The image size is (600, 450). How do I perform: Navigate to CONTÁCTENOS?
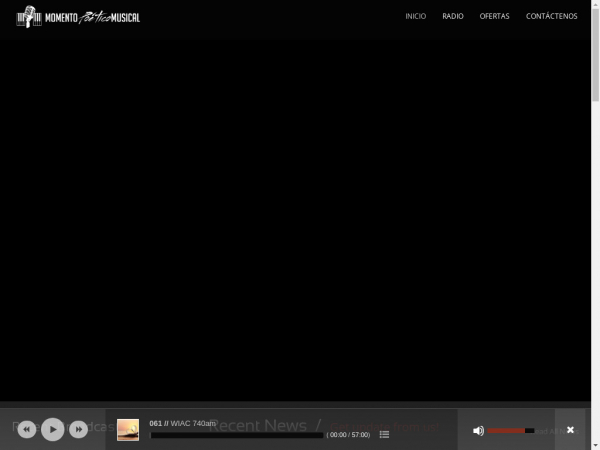[551, 16]
